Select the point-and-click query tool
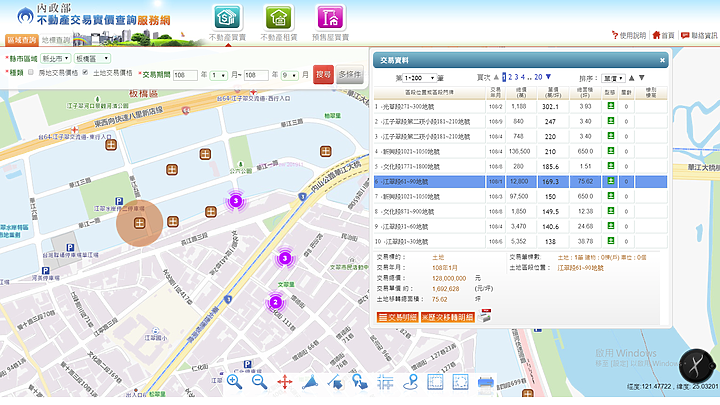The width and height of the screenshot is (720, 405). tap(360, 382)
